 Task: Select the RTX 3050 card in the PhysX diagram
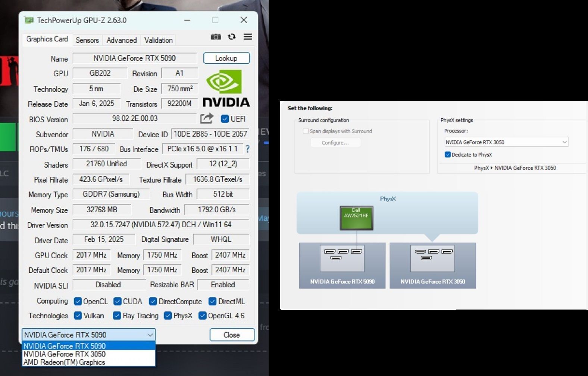[x=433, y=265]
